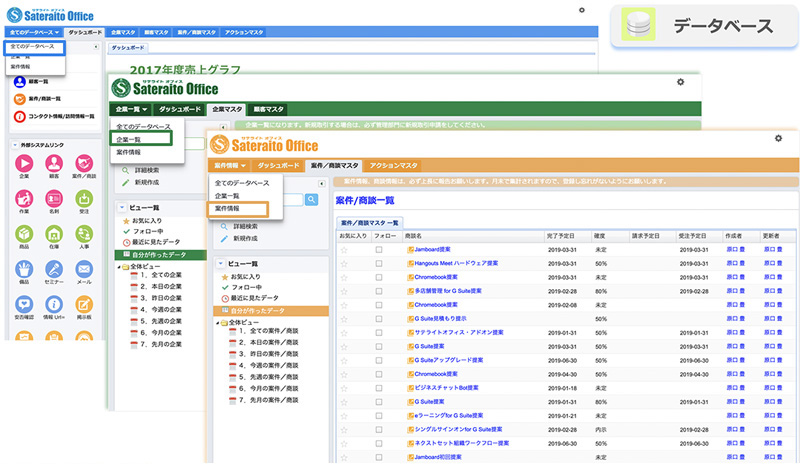Switch to ダッシュボード tab in orange window

point(278,165)
